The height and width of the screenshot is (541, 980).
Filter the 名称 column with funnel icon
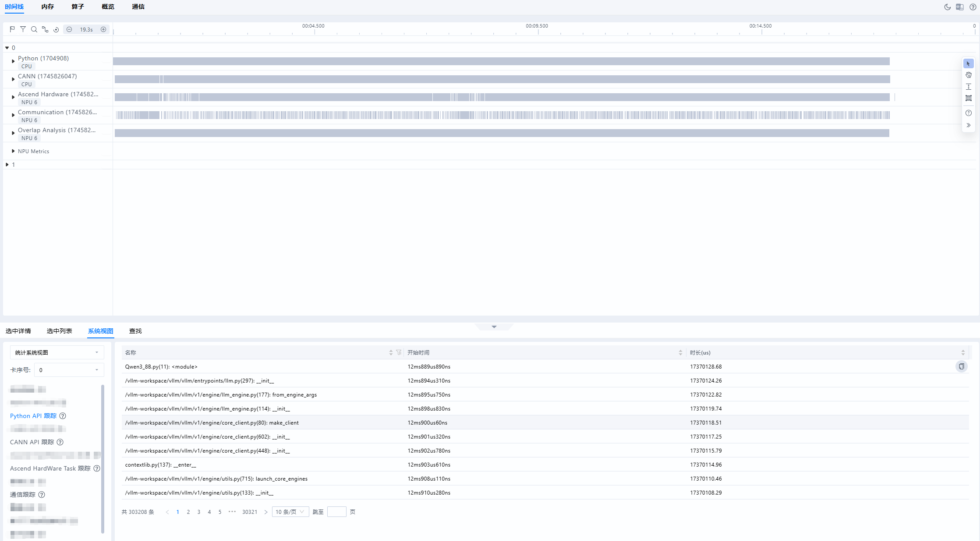[x=399, y=352]
